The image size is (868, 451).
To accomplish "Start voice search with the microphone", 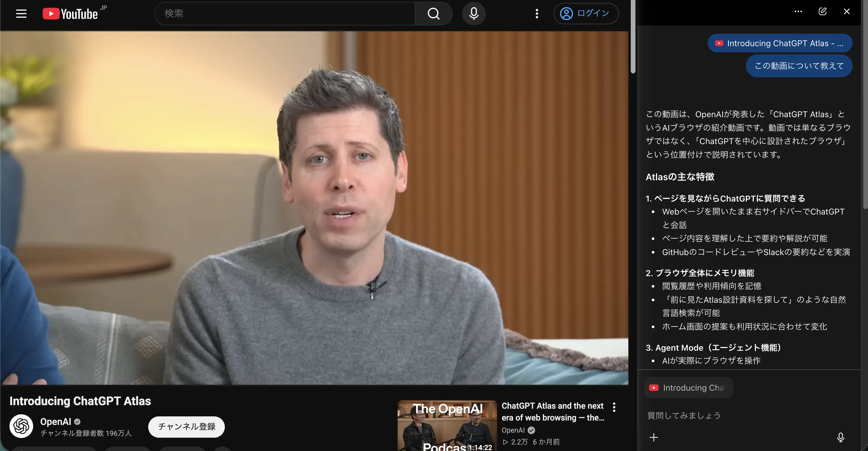I will (x=474, y=14).
